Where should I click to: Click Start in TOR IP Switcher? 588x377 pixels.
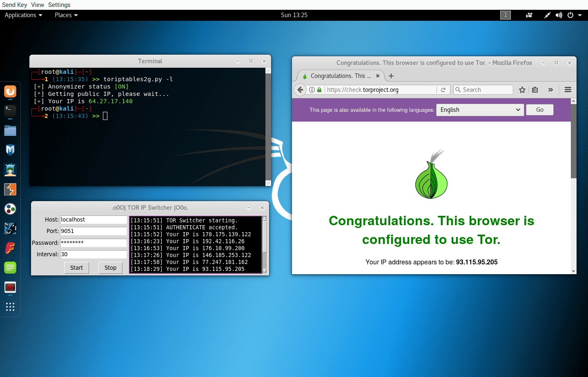pos(76,268)
